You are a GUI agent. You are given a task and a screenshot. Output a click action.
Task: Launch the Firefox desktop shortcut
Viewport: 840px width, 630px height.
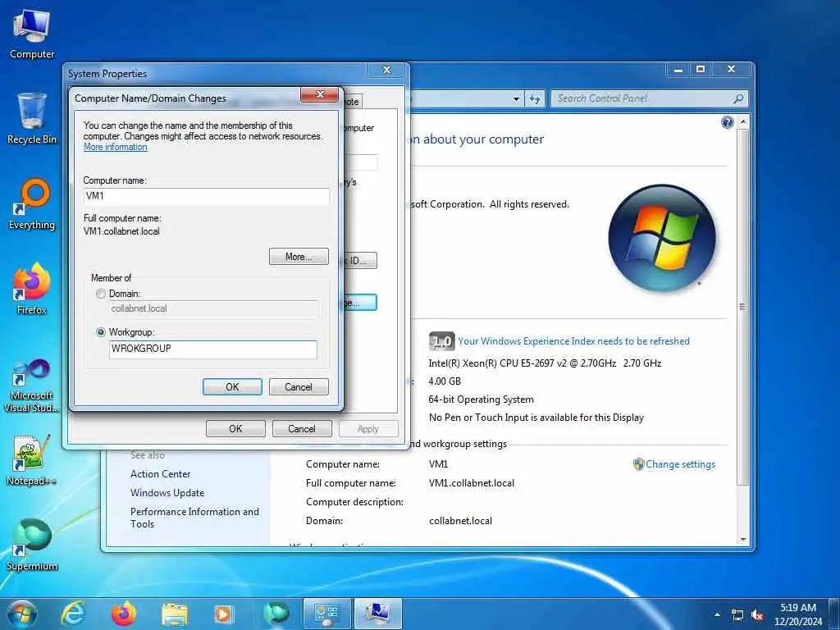click(x=32, y=290)
